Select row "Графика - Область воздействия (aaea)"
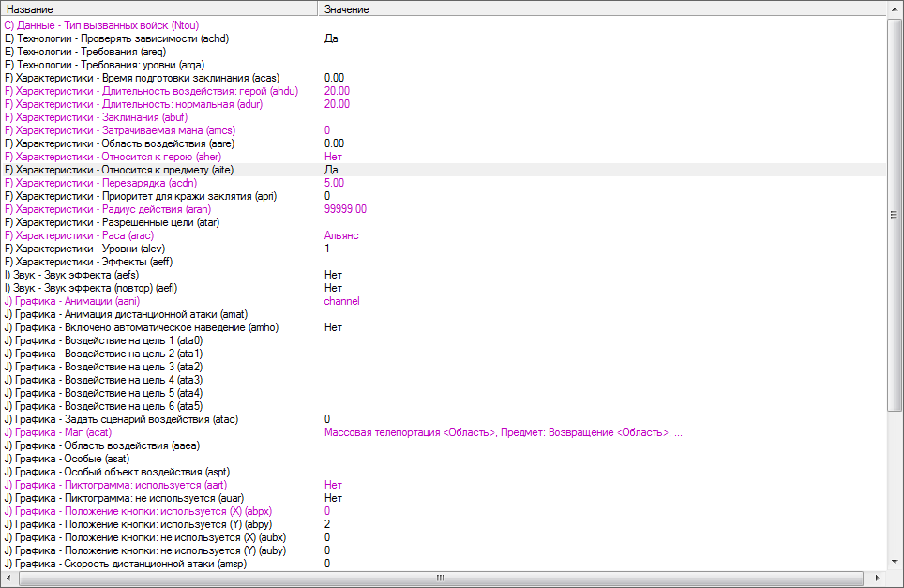 pos(444,445)
